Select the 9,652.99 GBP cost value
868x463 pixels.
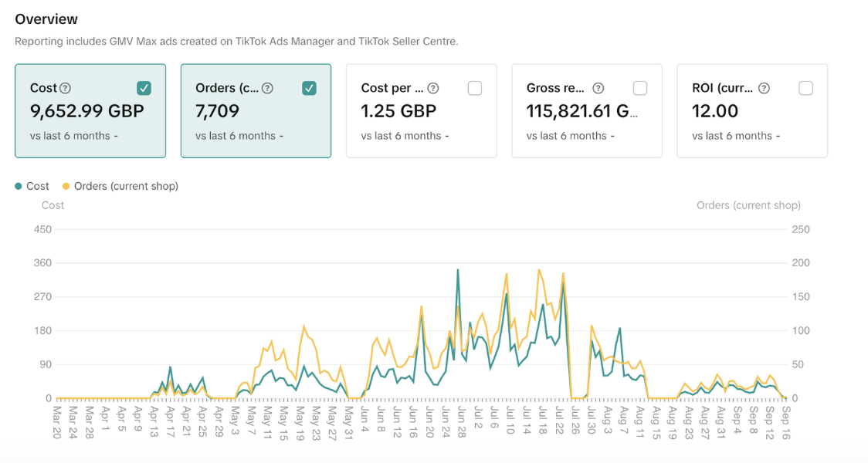86,111
